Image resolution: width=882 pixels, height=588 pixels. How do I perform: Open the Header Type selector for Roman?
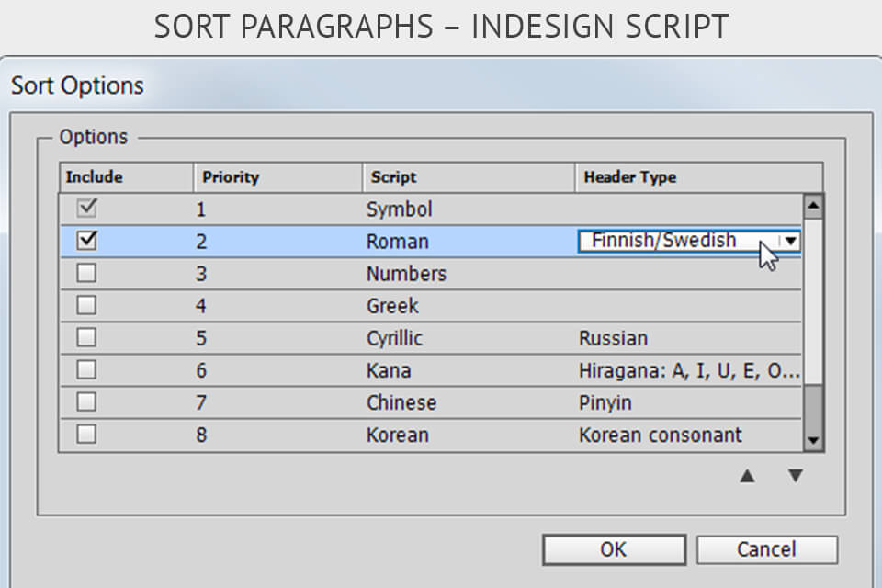pyautogui.click(x=689, y=241)
